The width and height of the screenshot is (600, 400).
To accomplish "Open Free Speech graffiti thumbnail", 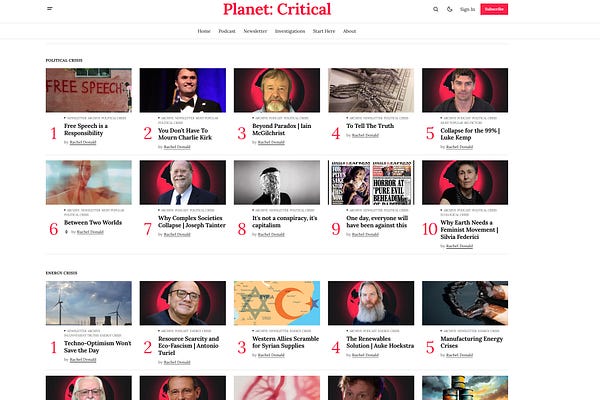I will pyautogui.click(x=89, y=90).
